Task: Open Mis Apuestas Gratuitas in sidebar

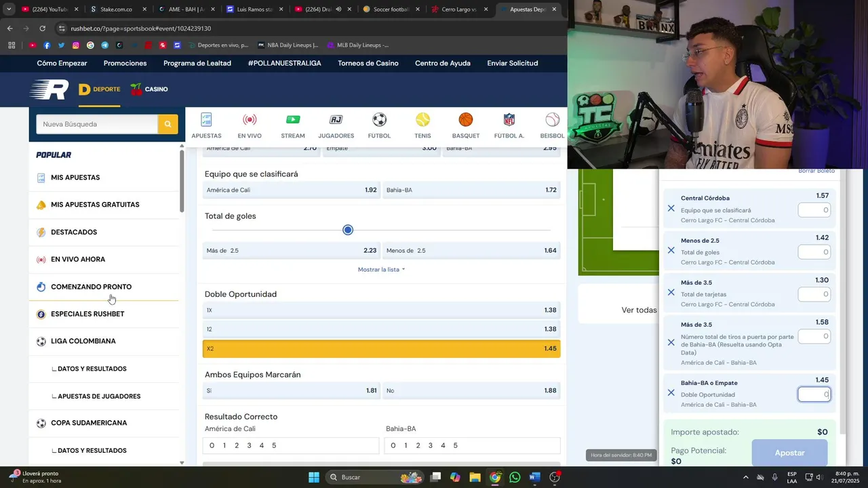Action: [95, 205]
